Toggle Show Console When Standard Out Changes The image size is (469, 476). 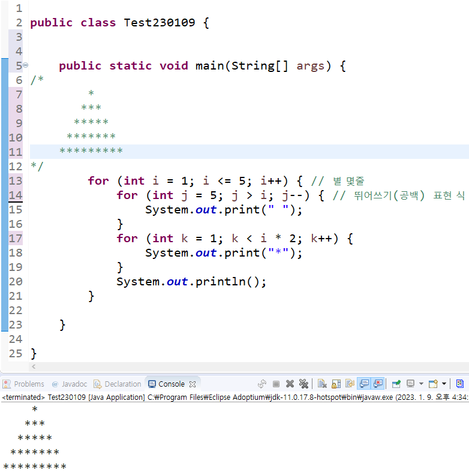point(364,384)
